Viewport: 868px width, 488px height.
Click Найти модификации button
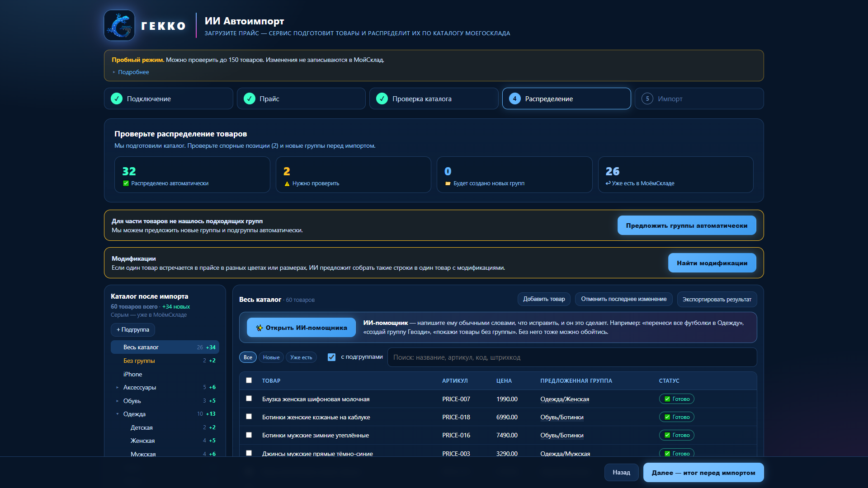(712, 263)
